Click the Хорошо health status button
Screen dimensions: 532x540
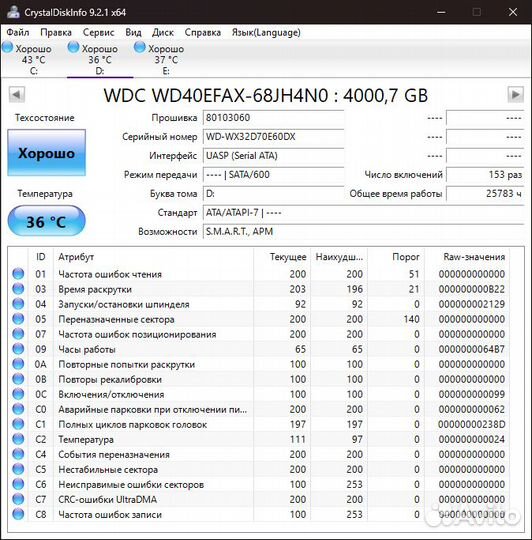point(46,153)
